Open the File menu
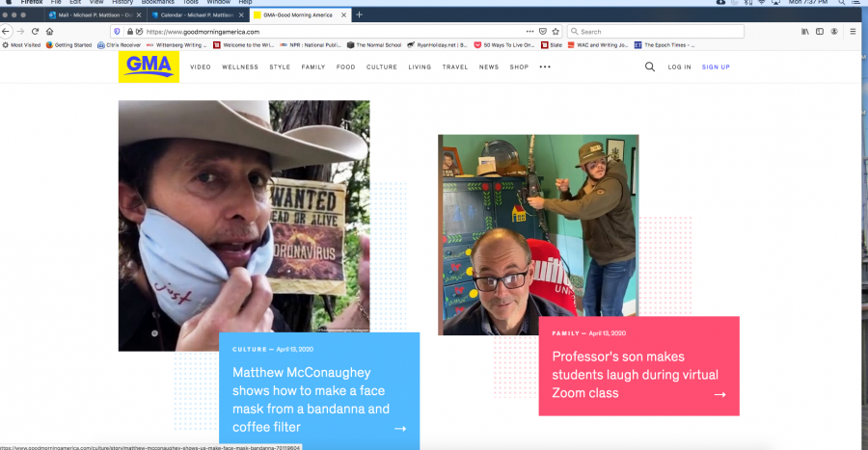 (x=56, y=2)
